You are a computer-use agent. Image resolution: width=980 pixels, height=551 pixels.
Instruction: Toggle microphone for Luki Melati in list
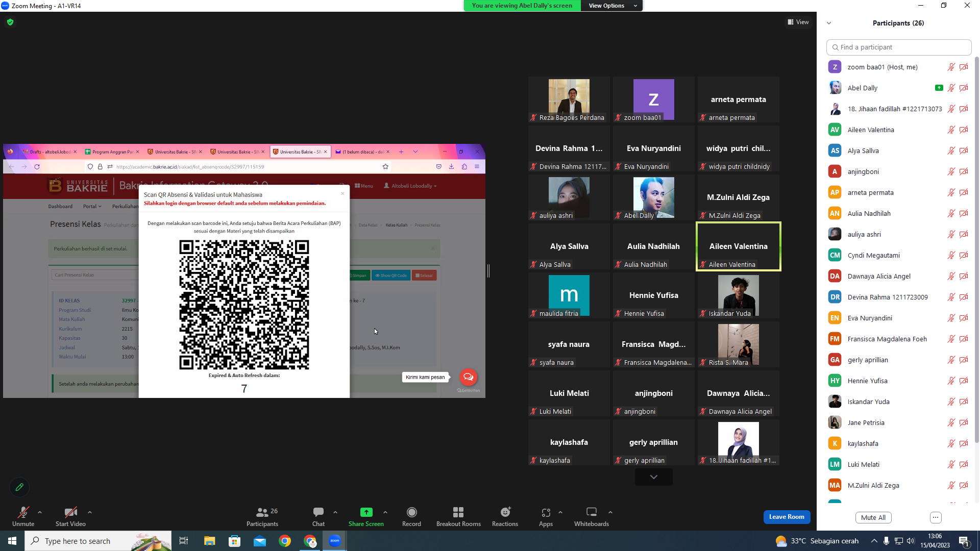tap(951, 464)
